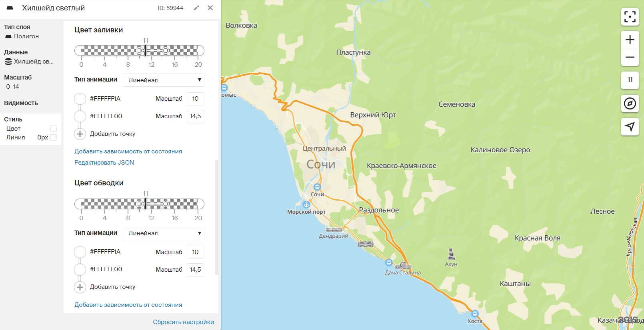Click Сбросить настройки link
Screen dimensions: 644x330
pos(183,322)
